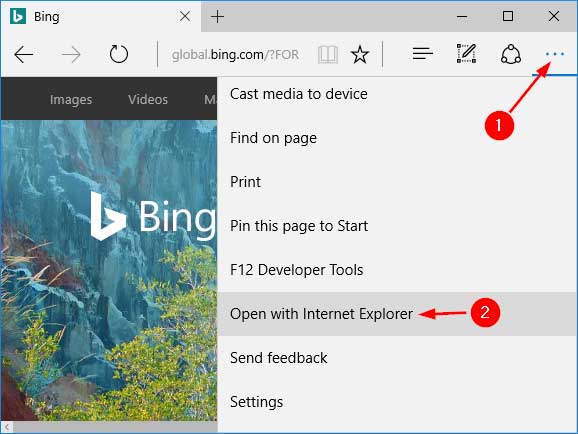Viewport: 578px width, 434px height.
Task: Open a new tab with plus button
Action: pos(217,17)
